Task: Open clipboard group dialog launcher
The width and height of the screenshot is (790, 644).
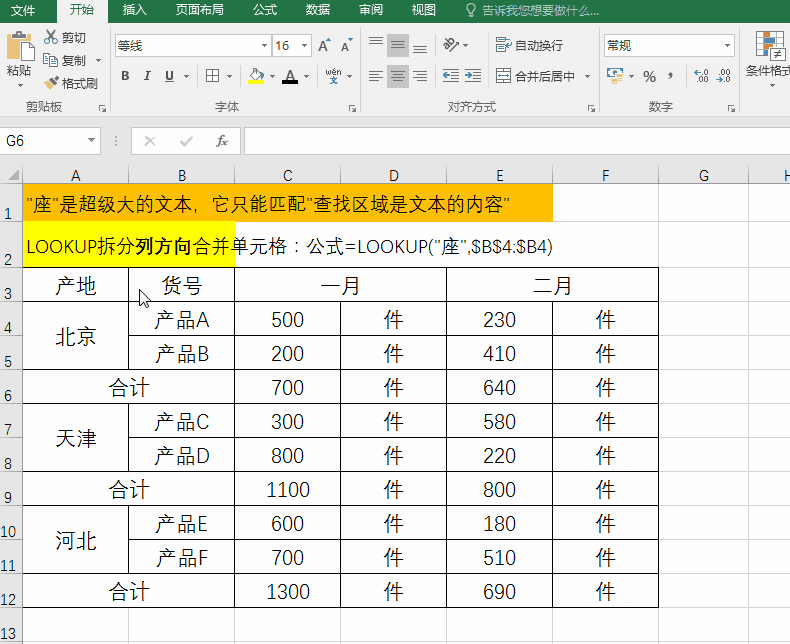Action: pyautogui.click(x=102, y=108)
